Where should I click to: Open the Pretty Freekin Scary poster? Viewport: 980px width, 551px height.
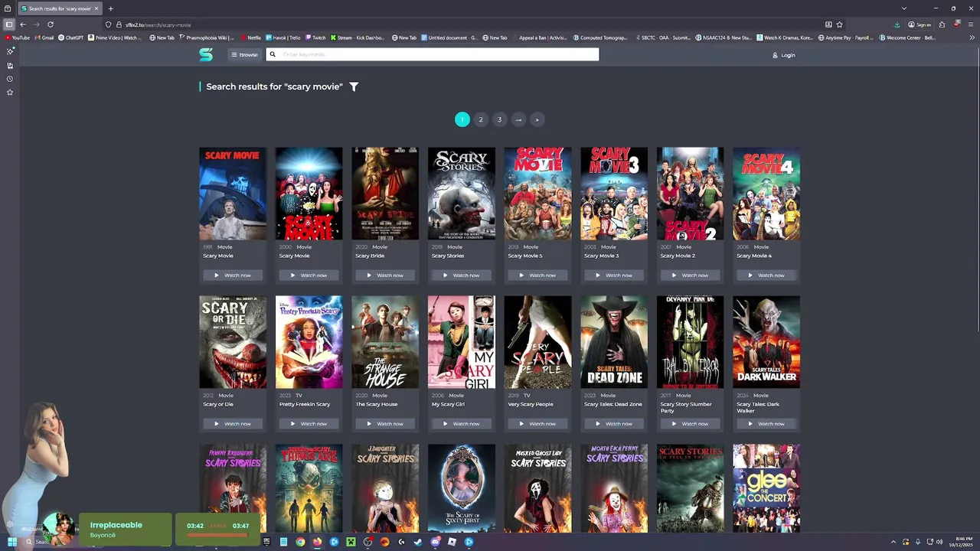point(309,342)
